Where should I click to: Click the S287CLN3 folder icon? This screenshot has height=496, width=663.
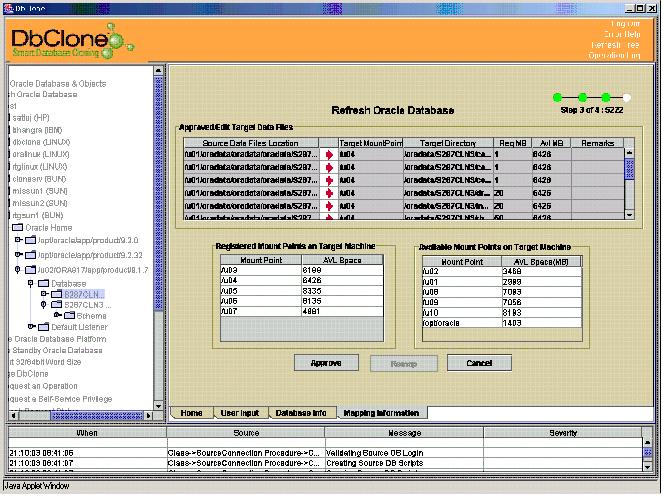pyautogui.click(x=57, y=305)
